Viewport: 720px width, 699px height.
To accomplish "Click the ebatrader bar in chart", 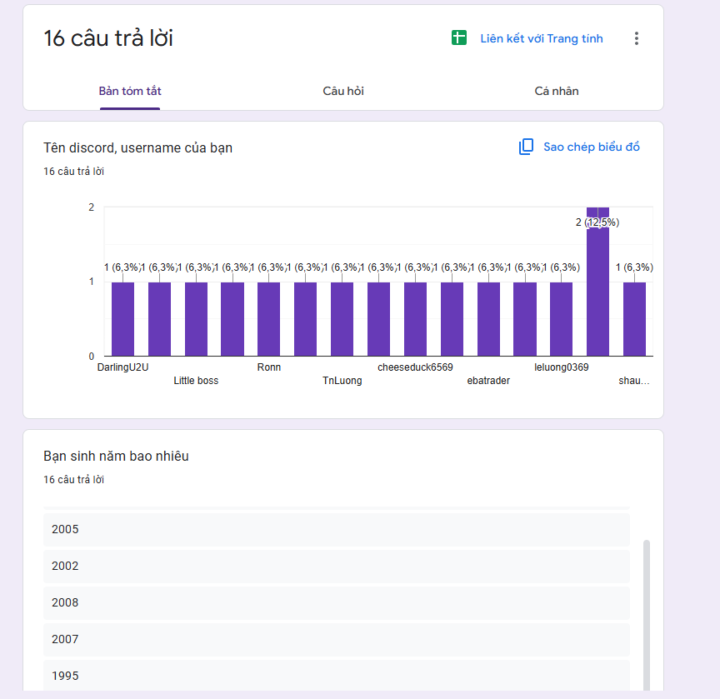I will point(489,319).
